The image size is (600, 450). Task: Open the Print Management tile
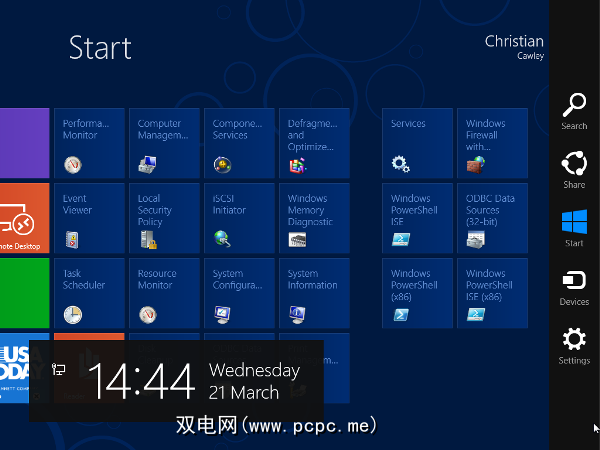tap(337, 368)
